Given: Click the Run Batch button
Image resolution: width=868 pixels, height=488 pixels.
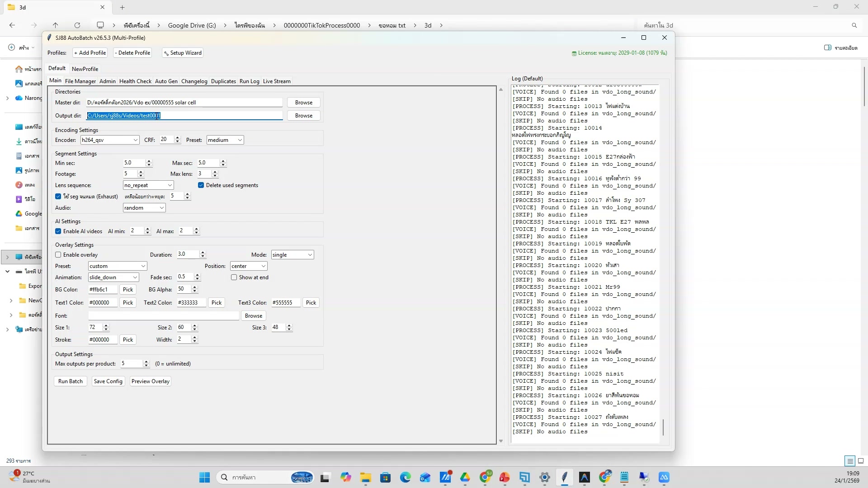Looking at the screenshot, I should pyautogui.click(x=70, y=381).
